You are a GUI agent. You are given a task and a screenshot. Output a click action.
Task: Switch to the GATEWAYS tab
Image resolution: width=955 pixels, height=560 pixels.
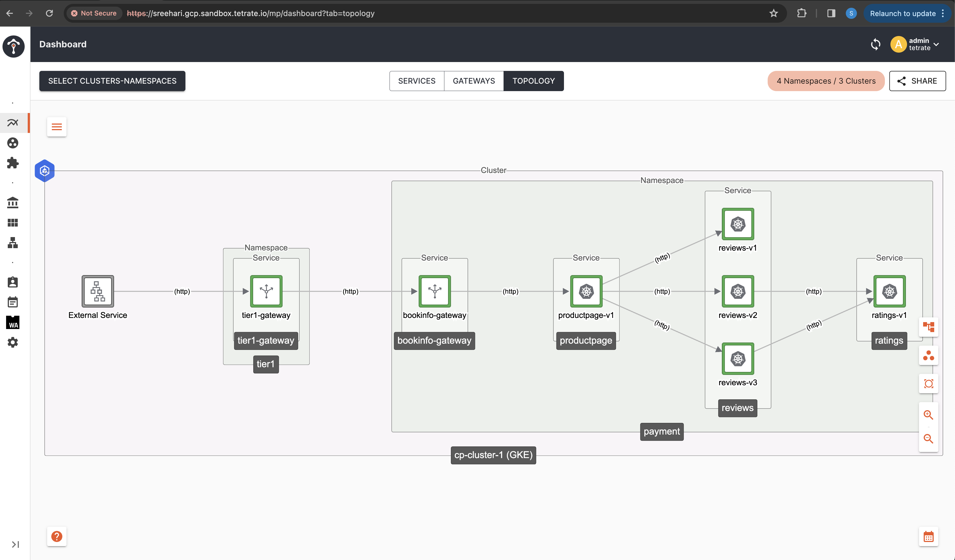(x=474, y=81)
